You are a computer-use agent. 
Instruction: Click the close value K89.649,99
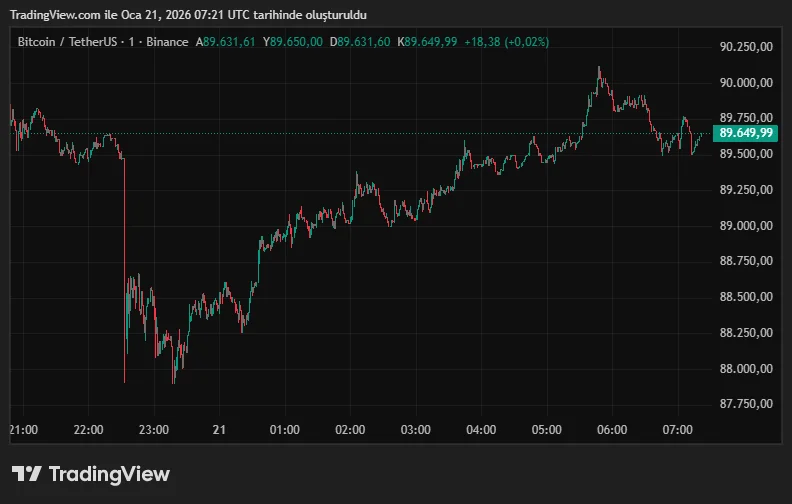[x=427, y=42]
